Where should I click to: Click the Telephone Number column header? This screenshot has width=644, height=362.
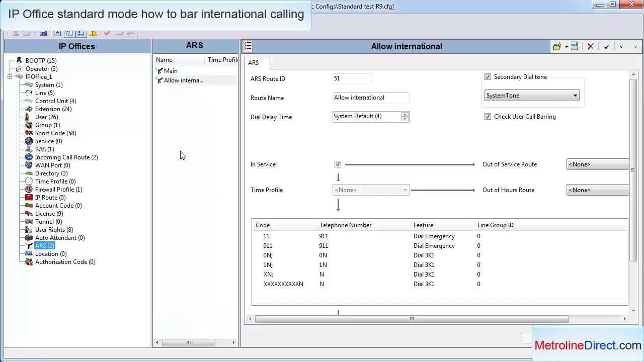(x=363, y=225)
